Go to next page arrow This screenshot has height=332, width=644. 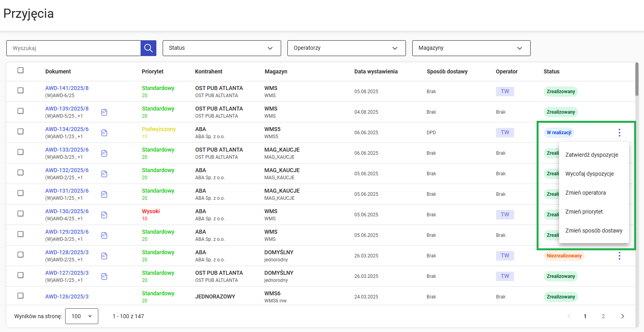tap(622, 316)
